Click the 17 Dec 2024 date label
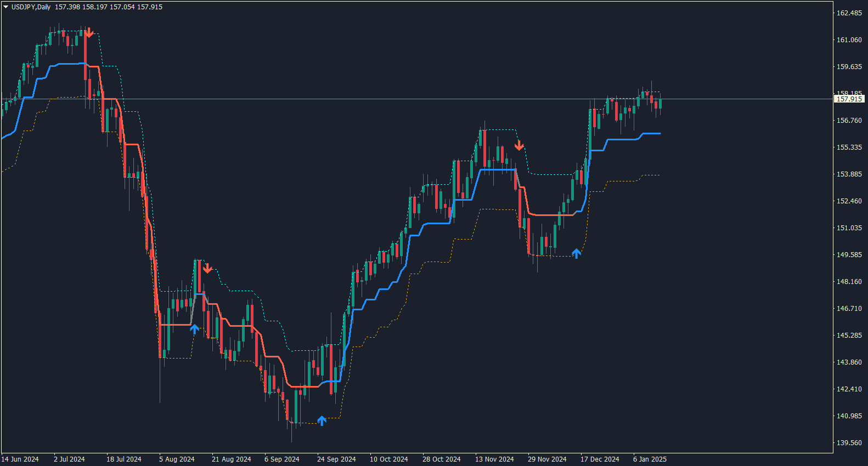 coord(600,459)
